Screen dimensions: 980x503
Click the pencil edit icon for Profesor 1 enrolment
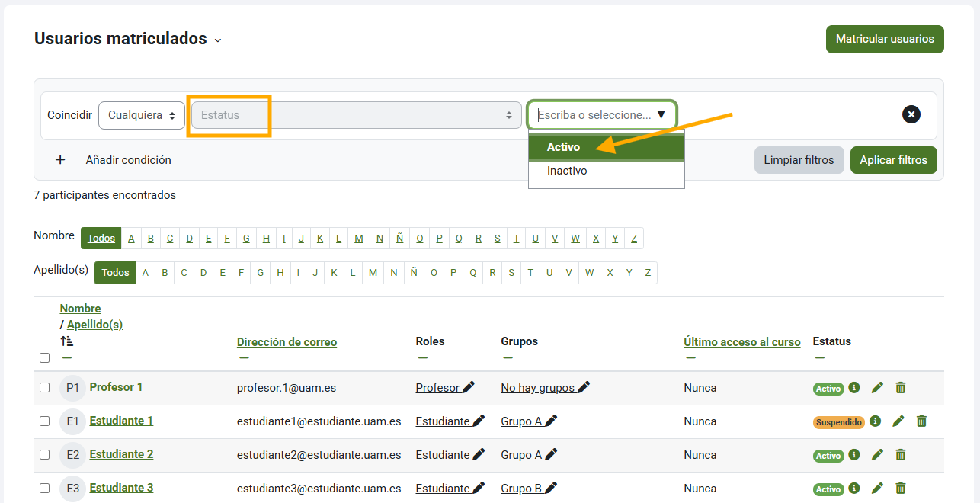coord(877,388)
